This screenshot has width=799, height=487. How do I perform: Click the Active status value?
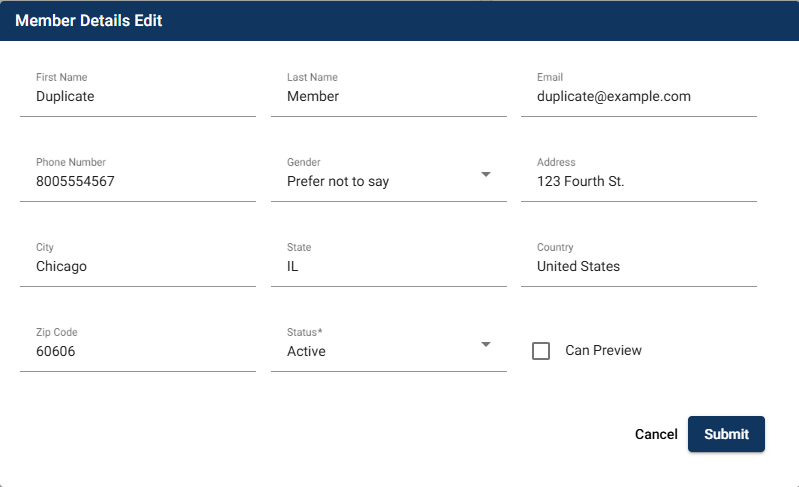click(x=306, y=352)
